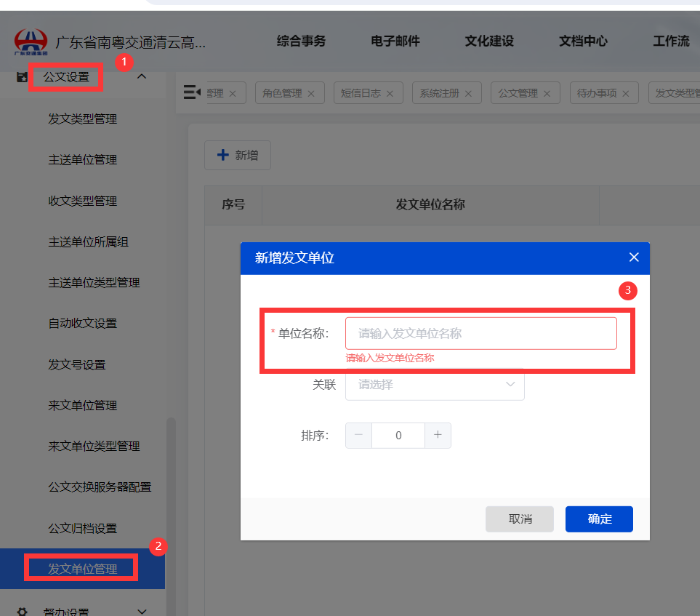Open the 关联 请选择 dropdown
The image size is (700, 616).
(x=435, y=384)
